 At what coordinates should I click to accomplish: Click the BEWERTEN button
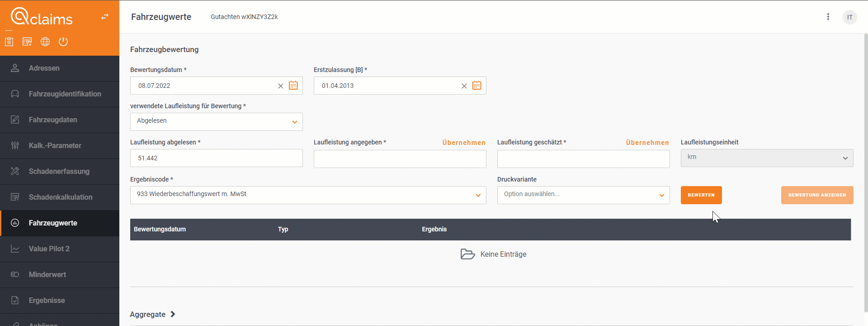click(x=701, y=195)
